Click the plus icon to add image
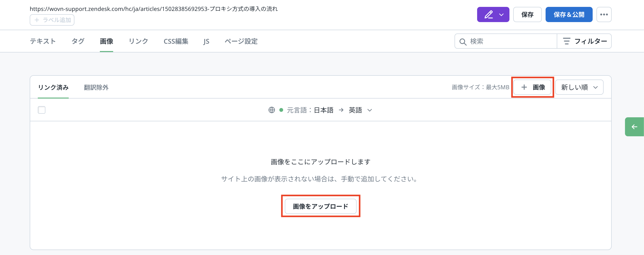Screen dimensions: 644x255 coord(524,87)
